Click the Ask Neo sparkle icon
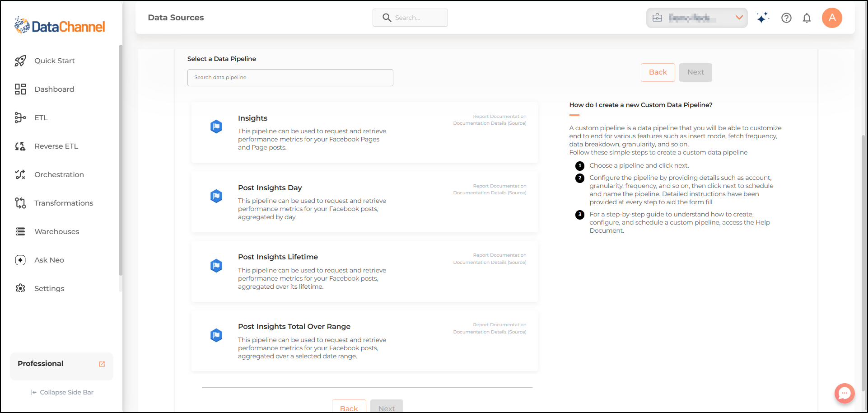Viewport: 868px width, 413px height. coord(20,260)
